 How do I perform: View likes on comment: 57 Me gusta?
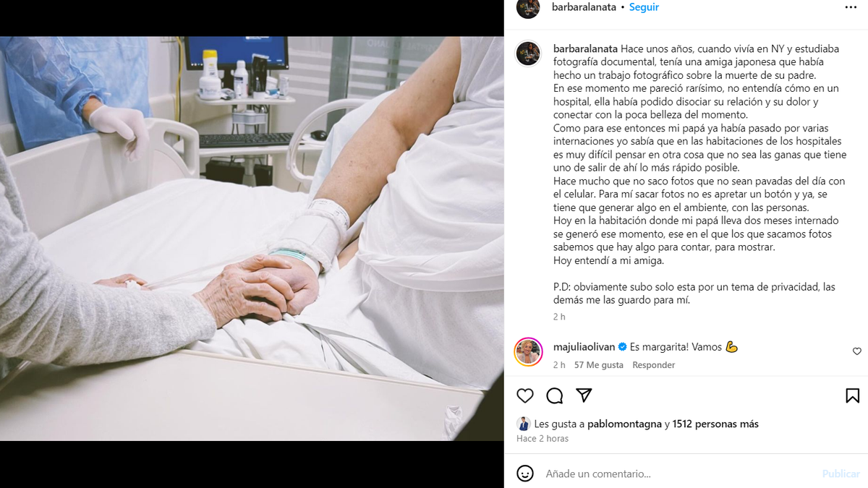[x=599, y=365]
